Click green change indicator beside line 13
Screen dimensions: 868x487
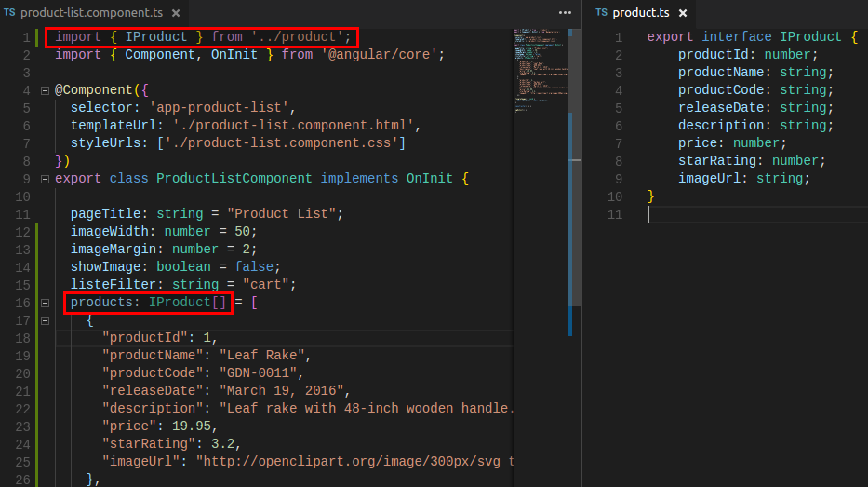(x=36, y=249)
